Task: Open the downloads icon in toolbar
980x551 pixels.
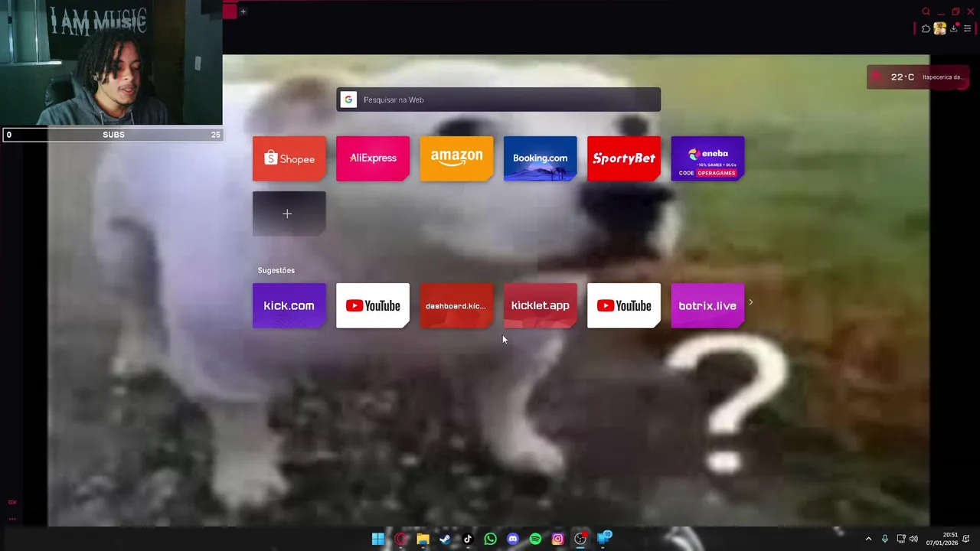Action: click(x=954, y=29)
